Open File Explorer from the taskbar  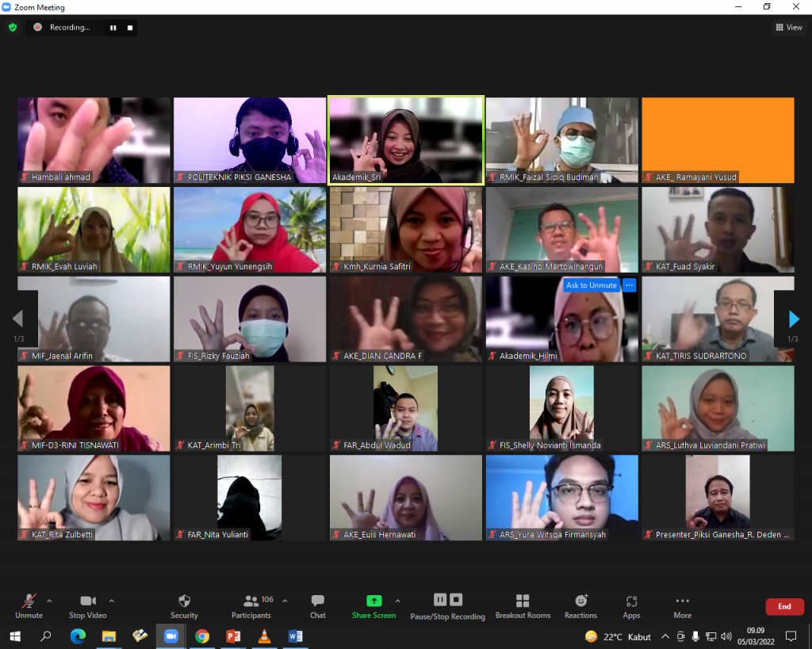(x=109, y=636)
